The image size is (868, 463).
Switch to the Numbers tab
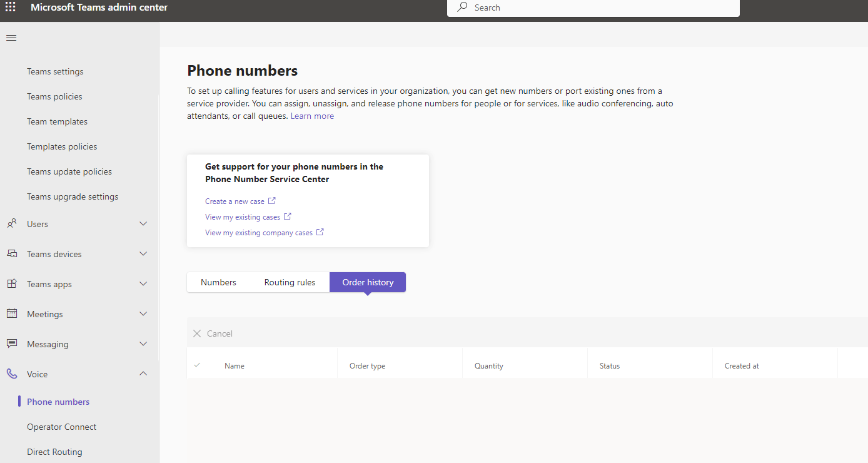click(218, 282)
